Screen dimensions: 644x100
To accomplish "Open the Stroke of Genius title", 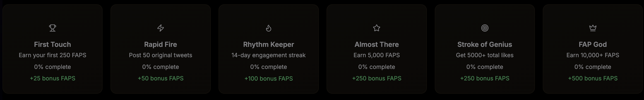I will coord(485,45).
